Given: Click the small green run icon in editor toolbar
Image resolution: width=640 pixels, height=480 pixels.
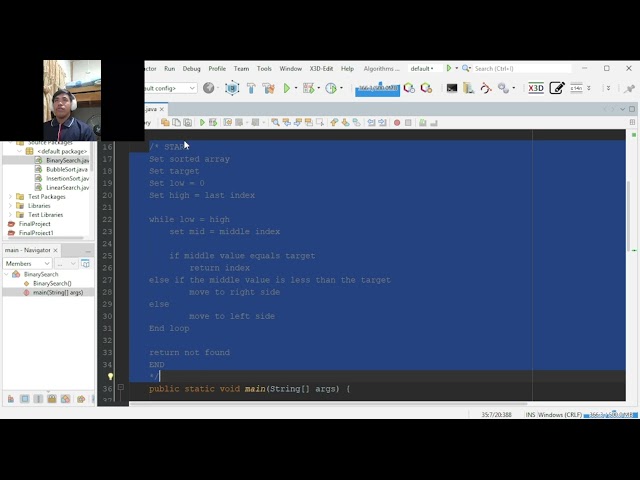Looking at the screenshot, I should (202, 122).
